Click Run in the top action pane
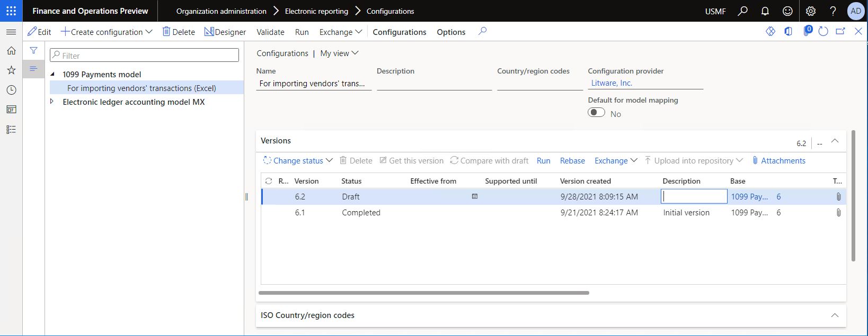The width and height of the screenshot is (868, 336). [302, 32]
